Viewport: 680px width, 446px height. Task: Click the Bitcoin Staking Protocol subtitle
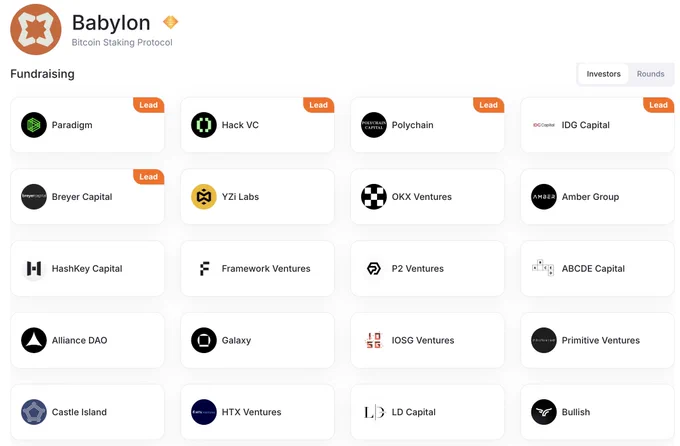pos(122,43)
